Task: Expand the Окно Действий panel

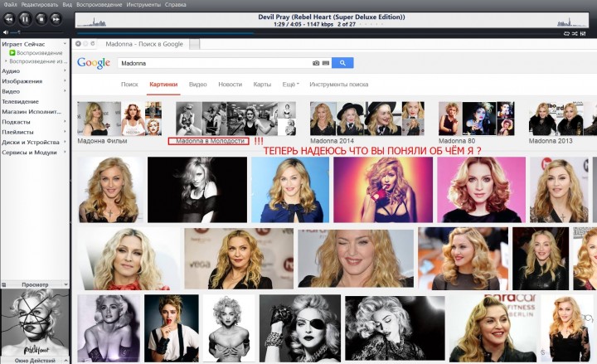Action: coord(66,360)
